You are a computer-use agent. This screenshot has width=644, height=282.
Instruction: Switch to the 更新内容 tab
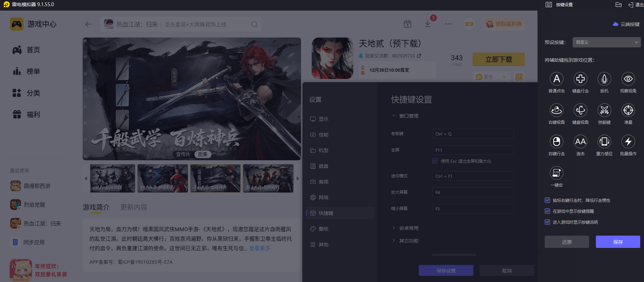click(134, 207)
